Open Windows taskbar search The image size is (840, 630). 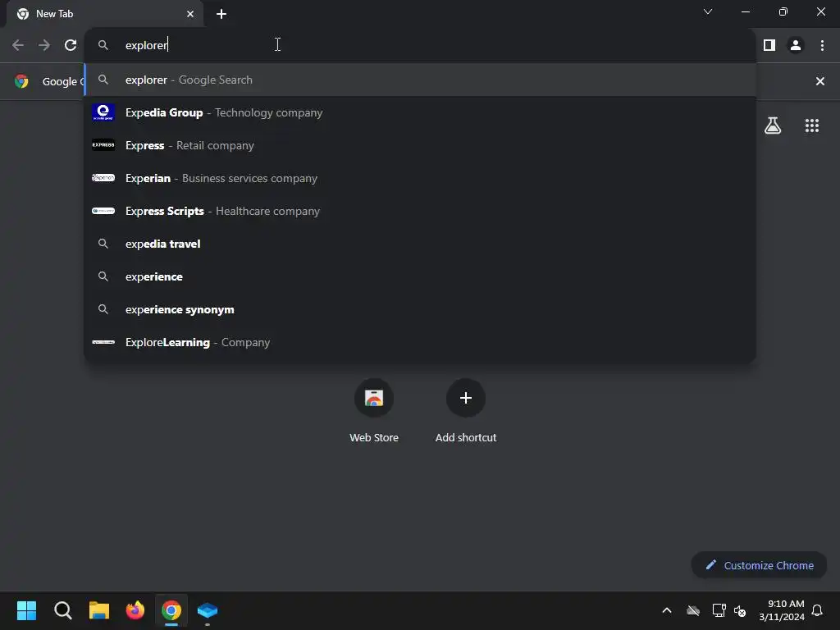[x=62, y=610]
